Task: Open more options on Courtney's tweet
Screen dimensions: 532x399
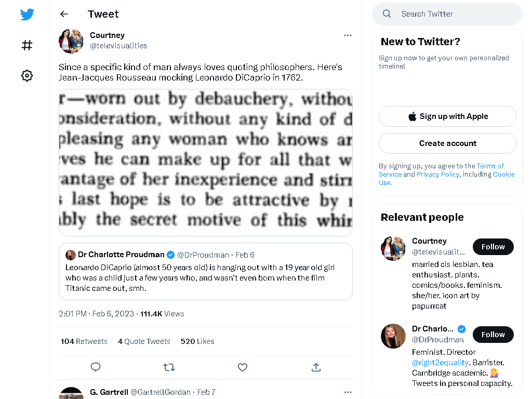Action: click(348, 35)
